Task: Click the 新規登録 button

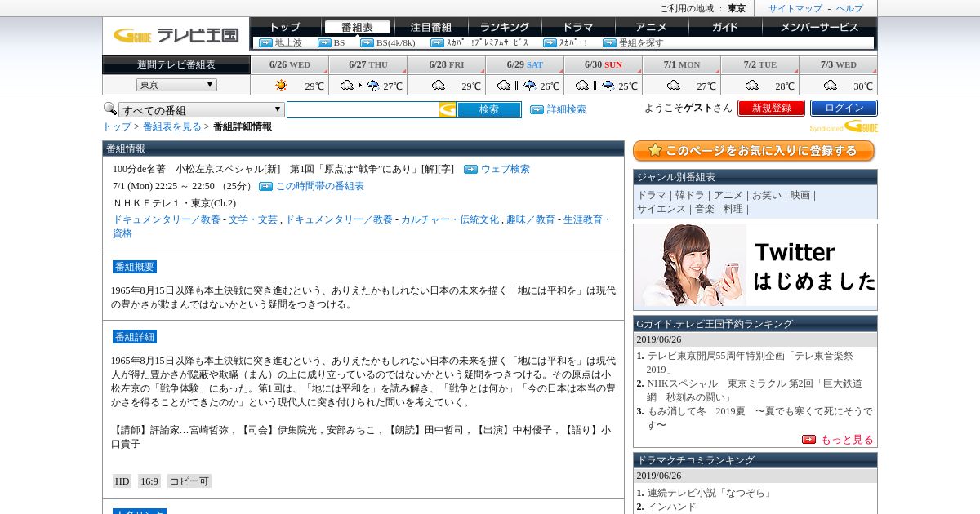Action: [771, 108]
